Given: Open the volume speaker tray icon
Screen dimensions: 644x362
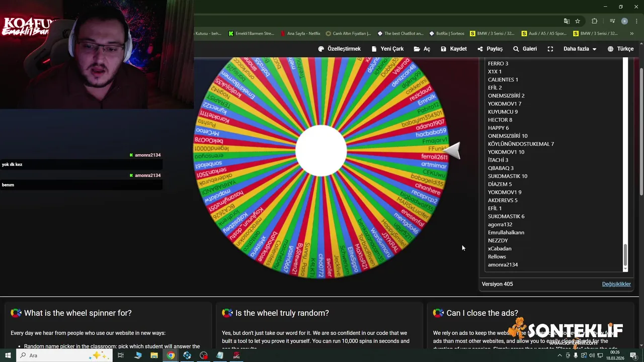Looking at the screenshot, I should 592,355.
